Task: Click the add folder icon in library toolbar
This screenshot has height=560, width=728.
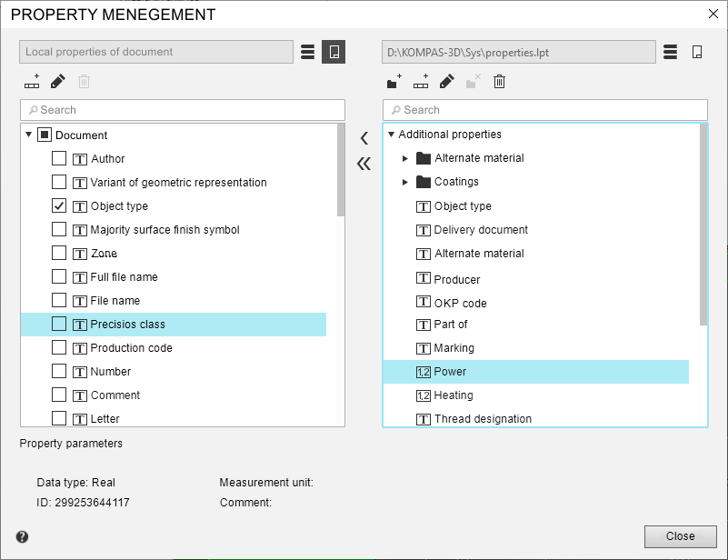Action: click(x=394, y=82)
